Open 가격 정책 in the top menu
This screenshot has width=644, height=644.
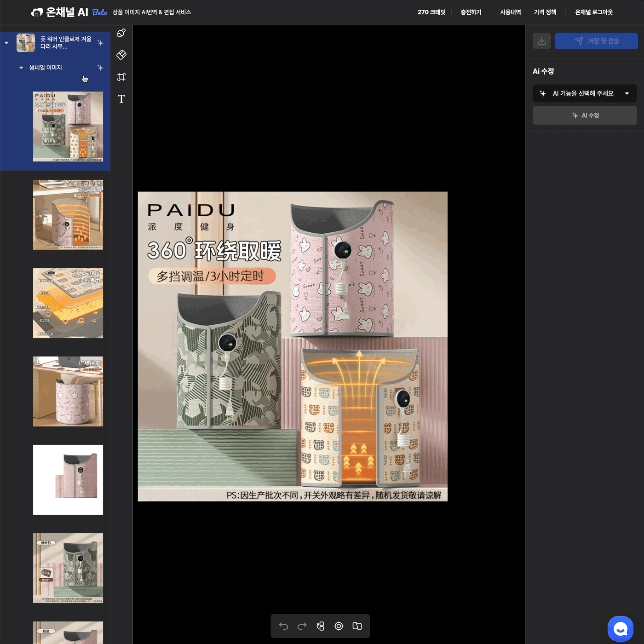pos(545,12)
